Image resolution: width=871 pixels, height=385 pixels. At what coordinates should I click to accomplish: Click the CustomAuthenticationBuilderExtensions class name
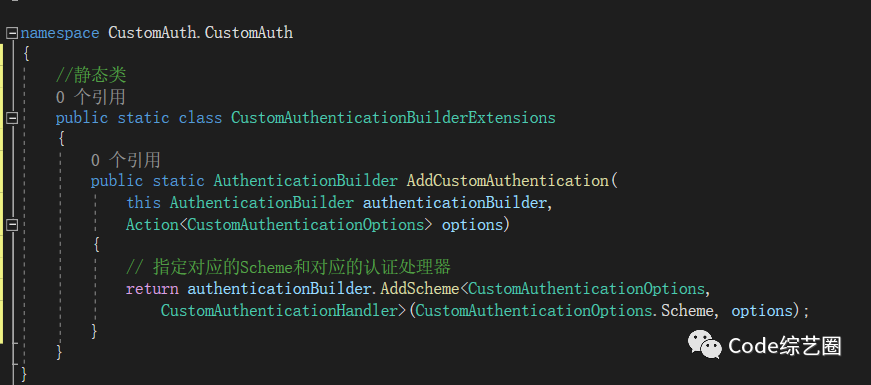(393, 118)
